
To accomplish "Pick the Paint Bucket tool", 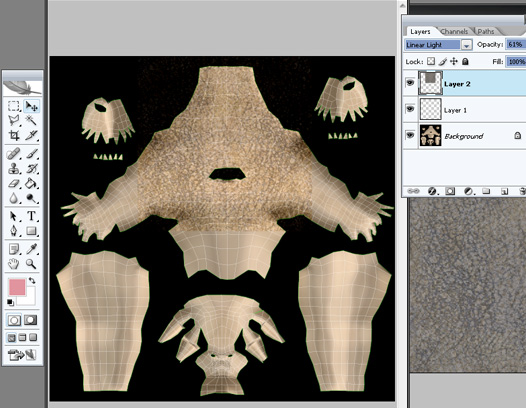I will pos(31,184).
